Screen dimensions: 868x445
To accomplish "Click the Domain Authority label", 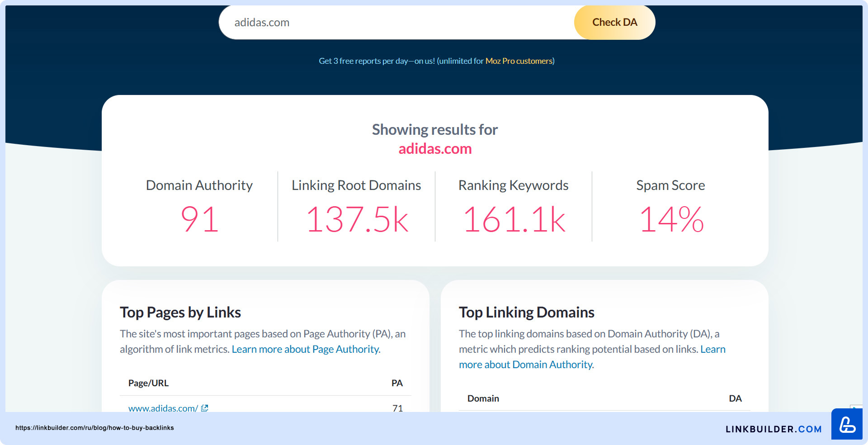I will (x=199, y=185).
